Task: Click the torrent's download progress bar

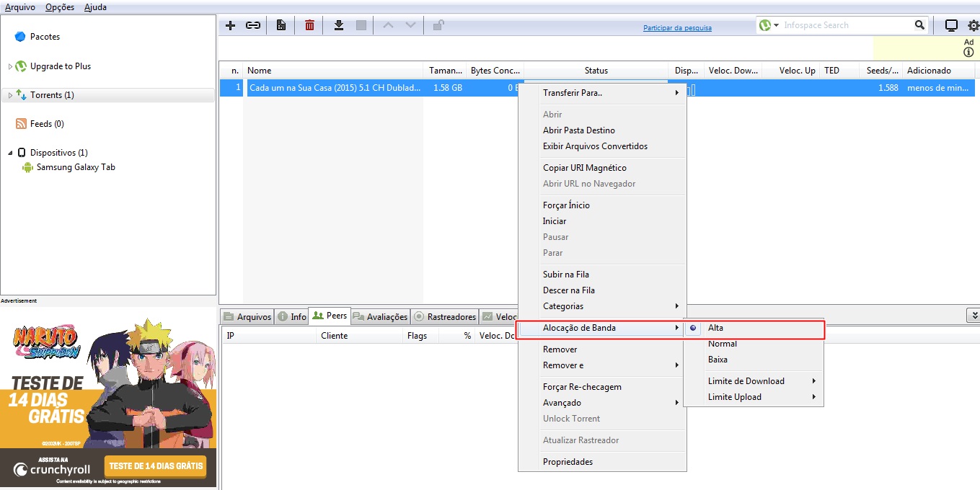Action: (685, 88)
